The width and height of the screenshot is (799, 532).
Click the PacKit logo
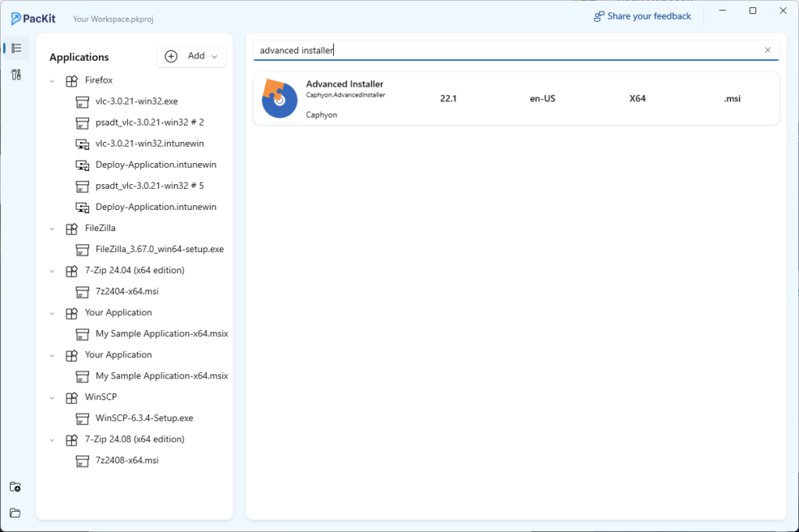click(x=33, y=19)
